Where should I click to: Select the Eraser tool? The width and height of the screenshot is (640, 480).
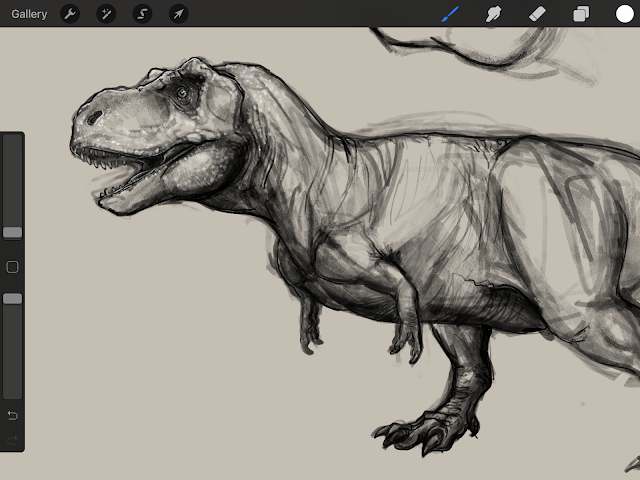537,14
